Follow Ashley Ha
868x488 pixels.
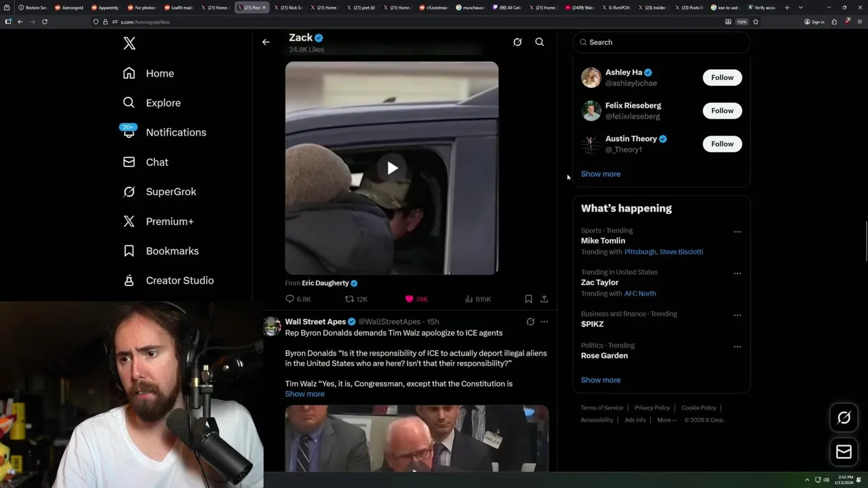point(722,77)
